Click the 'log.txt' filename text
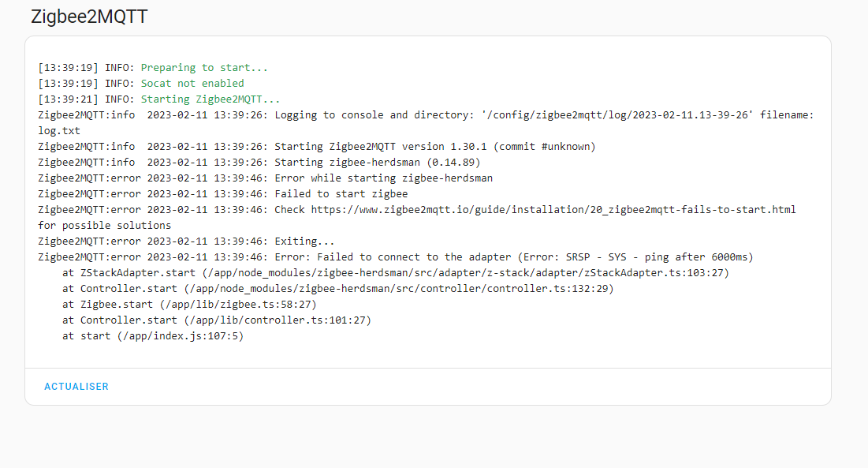 tap(59, 131)
